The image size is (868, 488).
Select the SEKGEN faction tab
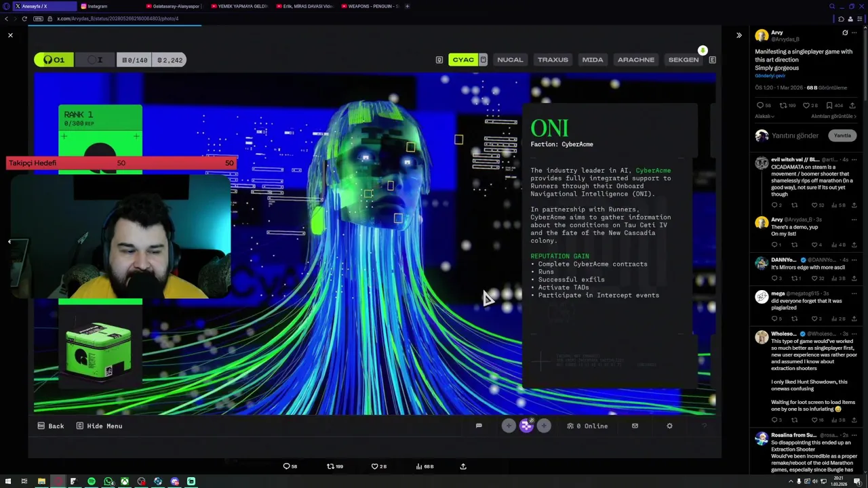coord(683,60)
